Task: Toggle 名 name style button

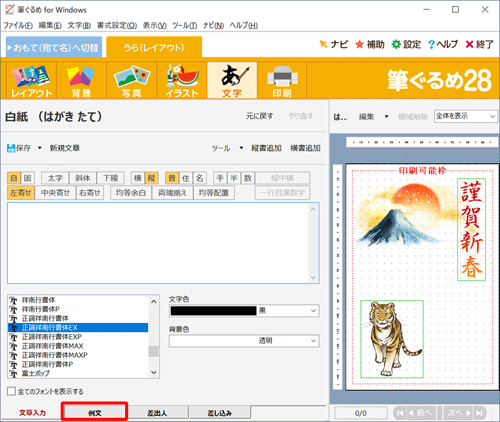Action: click(x=199, y=178)
